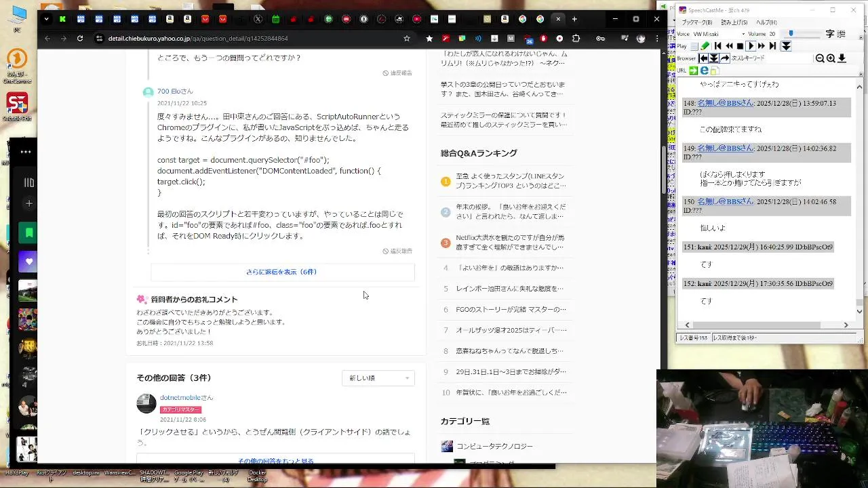The image size is (868, 488).
Task: Stop playback in SpeechCastMe
Action: 740,46
